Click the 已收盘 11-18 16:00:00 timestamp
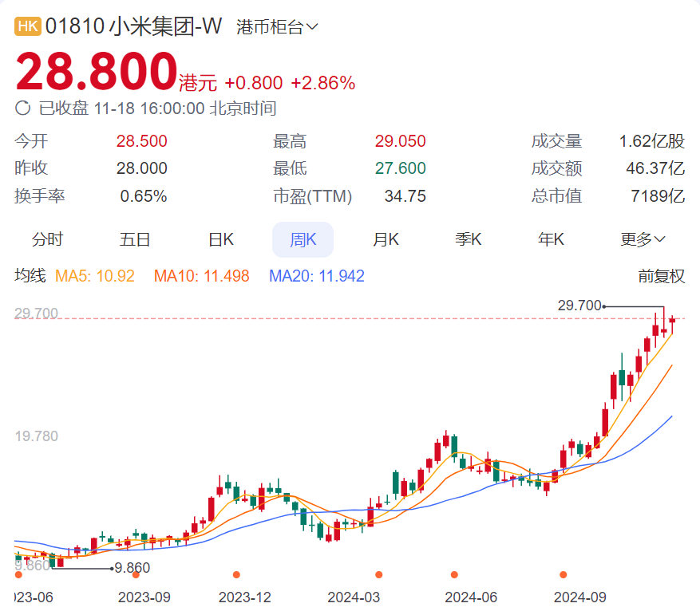 [x=157, y=108]
